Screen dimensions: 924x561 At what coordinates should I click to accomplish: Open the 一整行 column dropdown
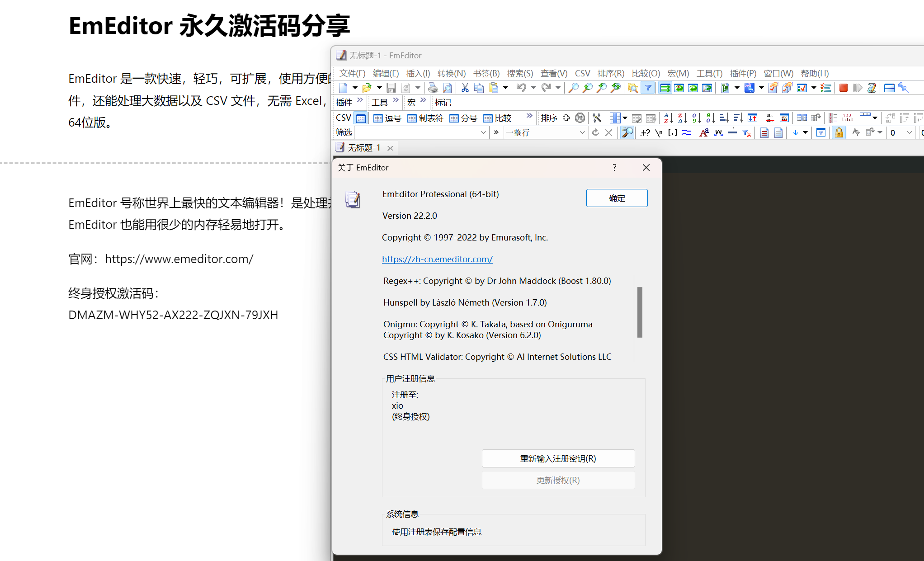[x=582, y=132]
